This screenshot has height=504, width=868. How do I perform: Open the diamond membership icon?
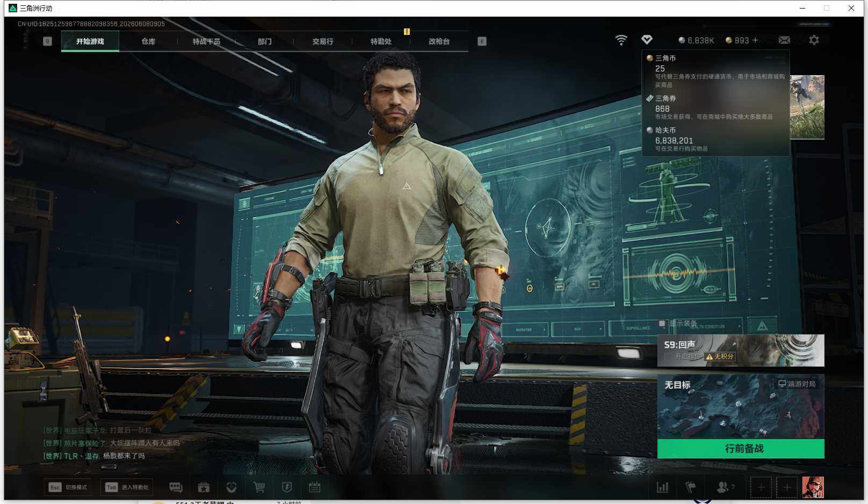tap(647, 40)
